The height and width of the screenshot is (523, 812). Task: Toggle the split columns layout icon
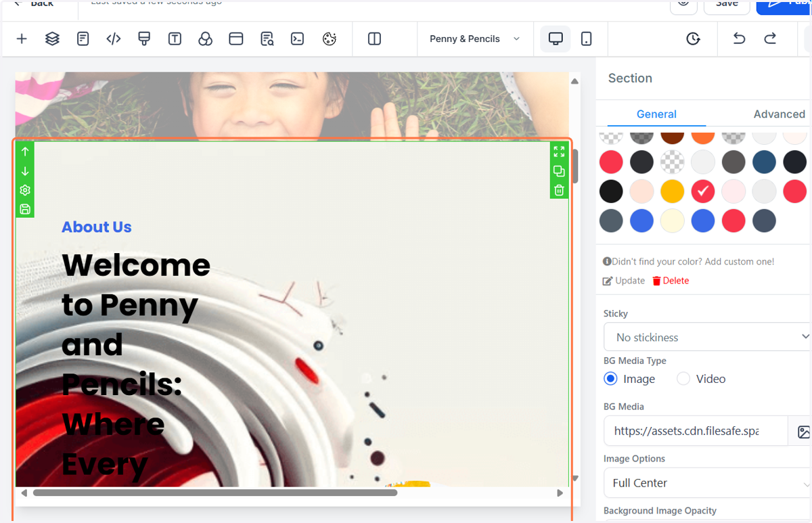pyautogui.click(x=375, y=39)
